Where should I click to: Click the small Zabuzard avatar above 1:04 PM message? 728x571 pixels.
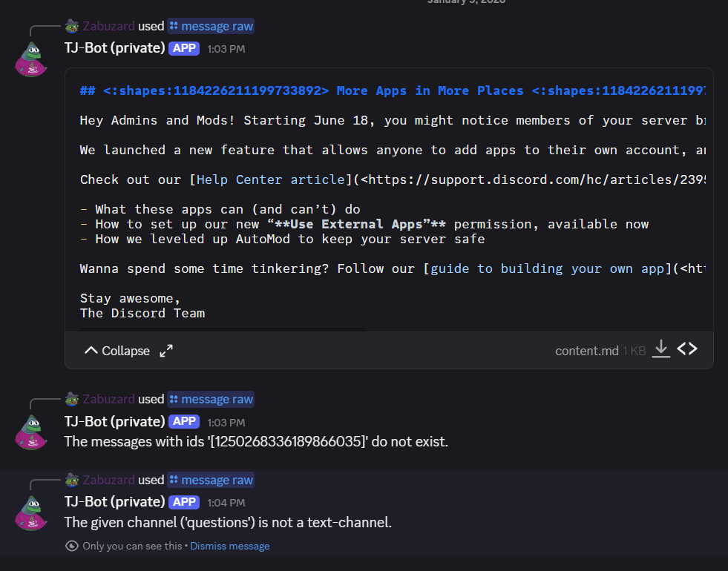pyautogui.click(x=72, y=480)
